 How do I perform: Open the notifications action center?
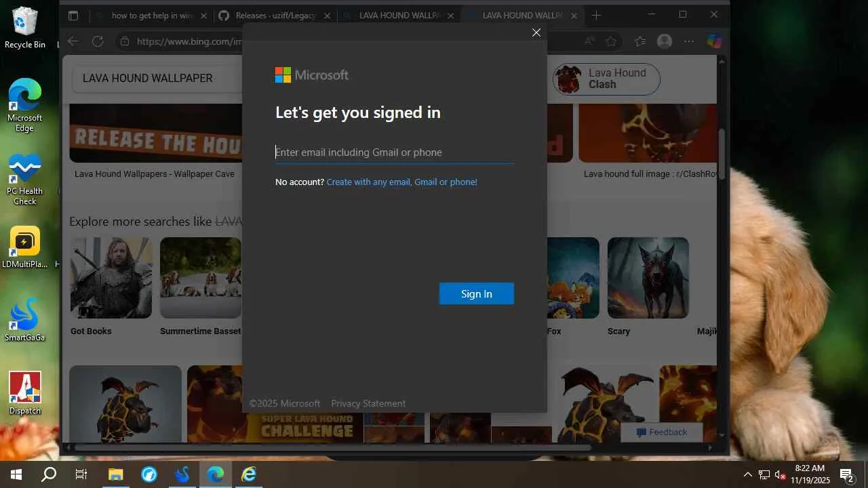(847, 474)
